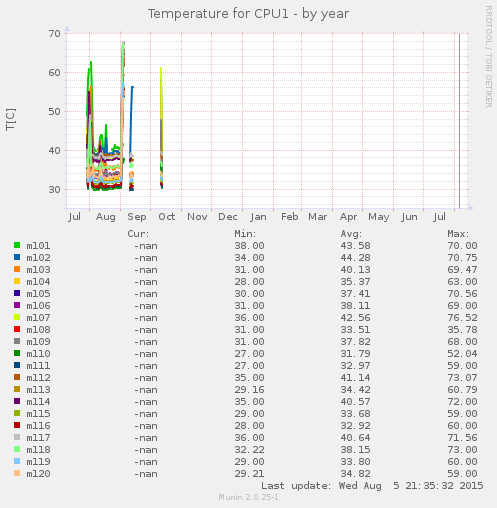Image resolution: width=497 pixels, height=508 pixels.
Task: Click the m102 legend label
Action: (38, 258)
